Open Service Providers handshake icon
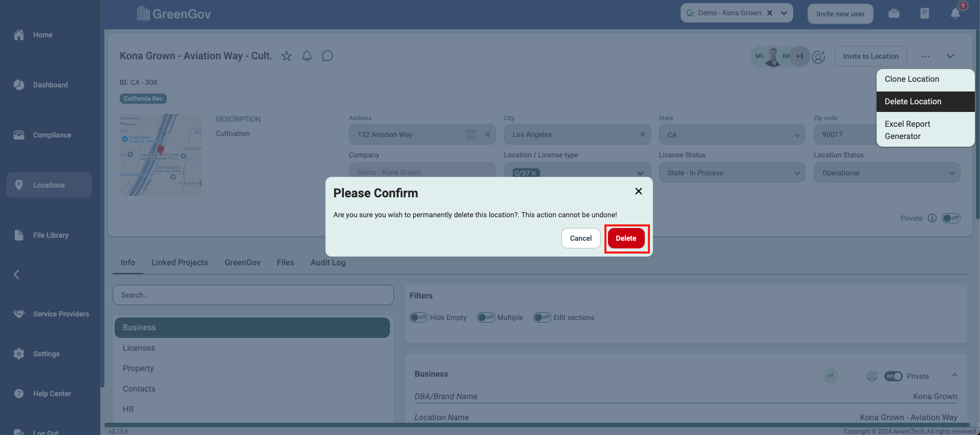The height and width of the screenshot is (435, 980). pos(19,314)
